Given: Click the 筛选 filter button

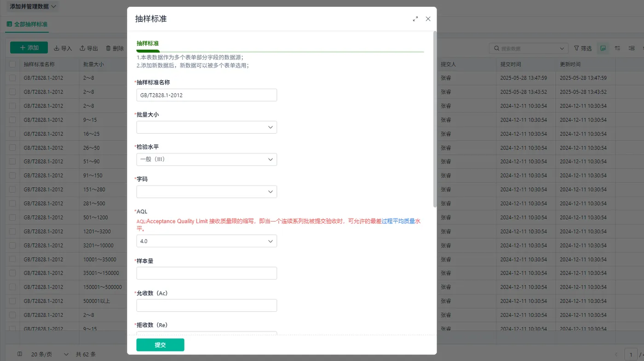Looking at the screenshot, I should pyautogui.click(x=582, y=48).
